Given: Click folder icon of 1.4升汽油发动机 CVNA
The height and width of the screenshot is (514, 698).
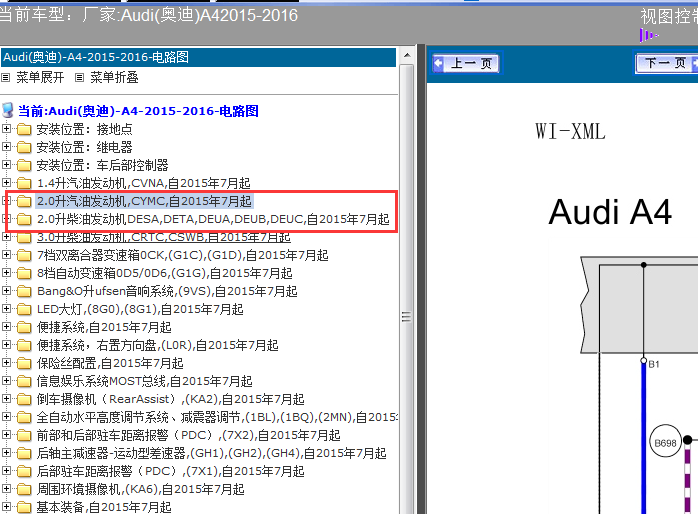Looking at the screenshot, I should (24, 183).
